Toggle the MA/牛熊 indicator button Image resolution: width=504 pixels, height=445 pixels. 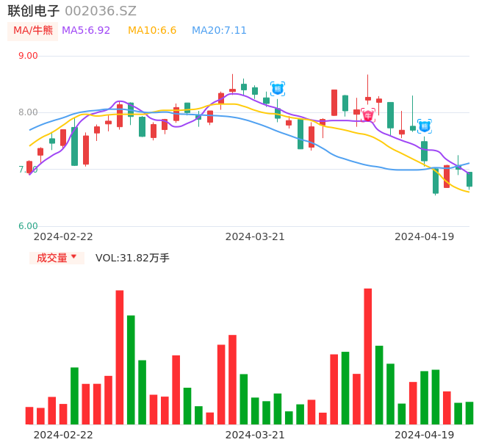[32, 31]
